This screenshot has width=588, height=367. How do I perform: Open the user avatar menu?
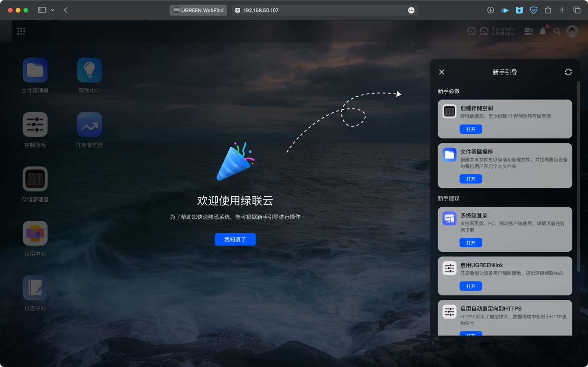coord(572,31)
